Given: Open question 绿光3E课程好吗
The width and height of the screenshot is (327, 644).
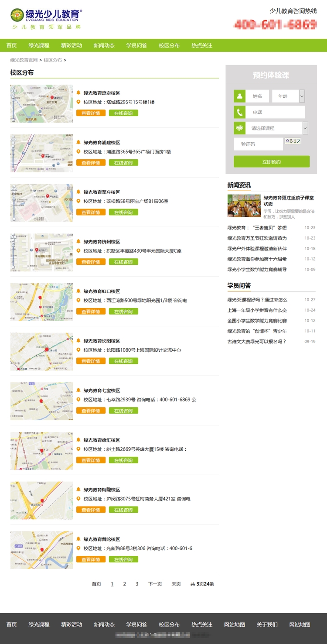Looking at the screenshot, I should tap(257, 300).
